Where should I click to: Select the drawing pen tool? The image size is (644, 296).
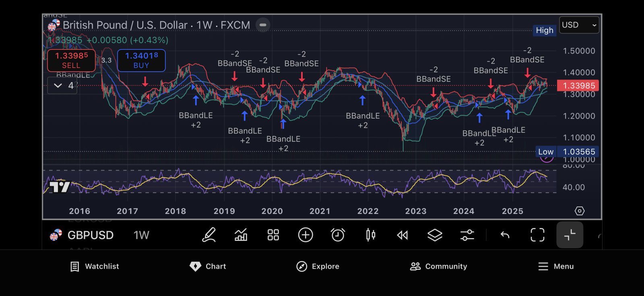(208, 235)
